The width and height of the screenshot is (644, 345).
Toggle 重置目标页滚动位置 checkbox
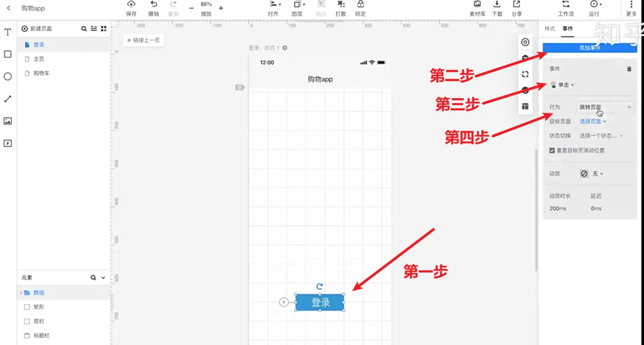click(x=552, y=150)
